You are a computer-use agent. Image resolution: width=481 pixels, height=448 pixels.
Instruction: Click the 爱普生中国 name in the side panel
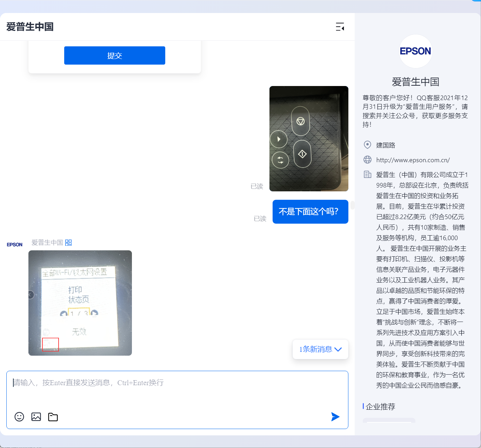click(415, 82)
